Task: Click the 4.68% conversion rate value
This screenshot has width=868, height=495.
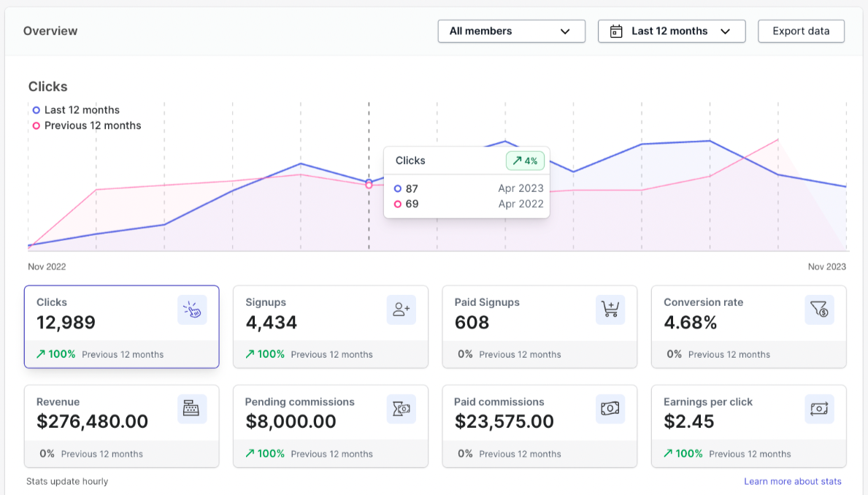Action: (x=691, y=322)
